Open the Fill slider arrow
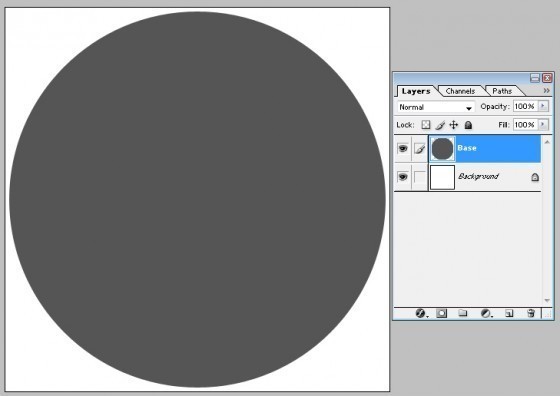Screen dimensions: 560x396 click(x=543, y=124)
